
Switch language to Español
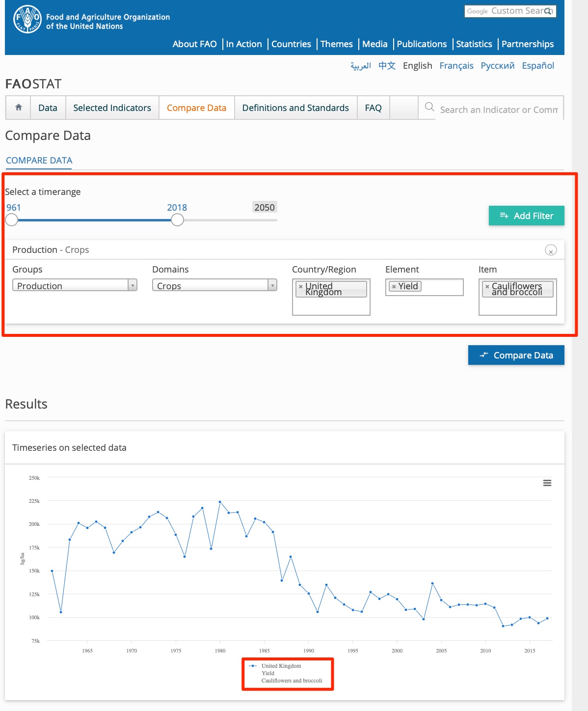[x=538, y=66]
